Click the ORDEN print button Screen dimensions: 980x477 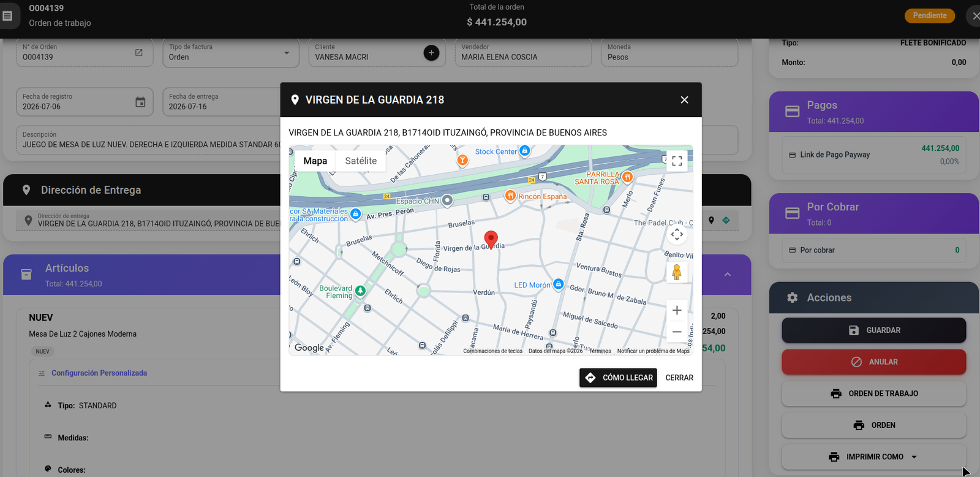click(873, 425)
